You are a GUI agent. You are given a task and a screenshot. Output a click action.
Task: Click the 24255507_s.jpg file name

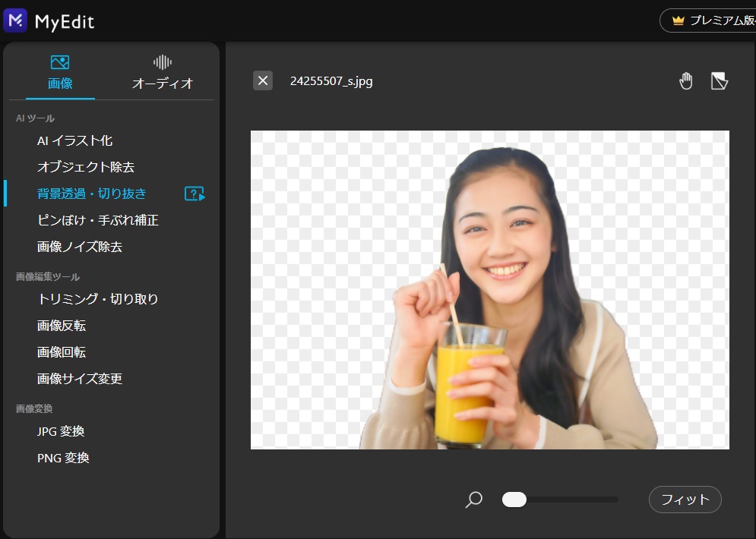331,81
